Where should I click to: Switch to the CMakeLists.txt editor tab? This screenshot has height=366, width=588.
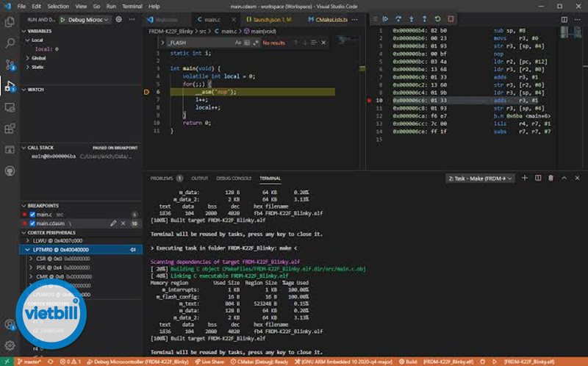[328, 20]
